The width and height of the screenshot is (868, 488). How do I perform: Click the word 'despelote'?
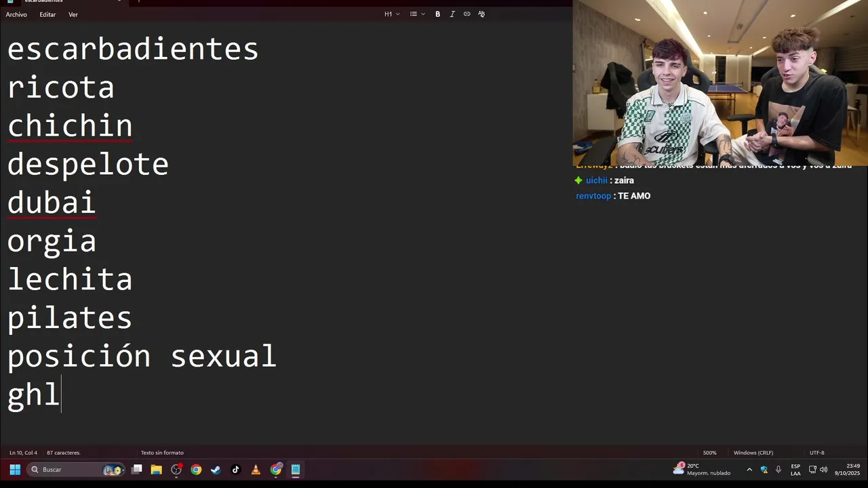[88, 165]
